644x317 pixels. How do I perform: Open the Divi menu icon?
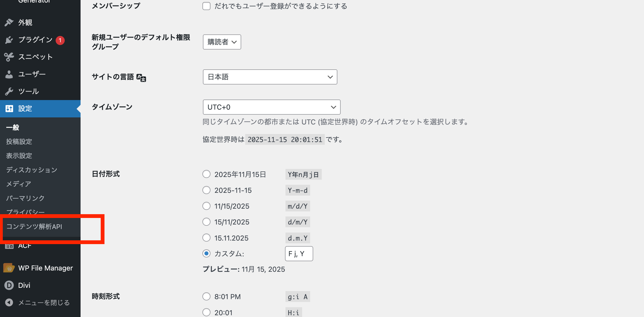point(9,285)
